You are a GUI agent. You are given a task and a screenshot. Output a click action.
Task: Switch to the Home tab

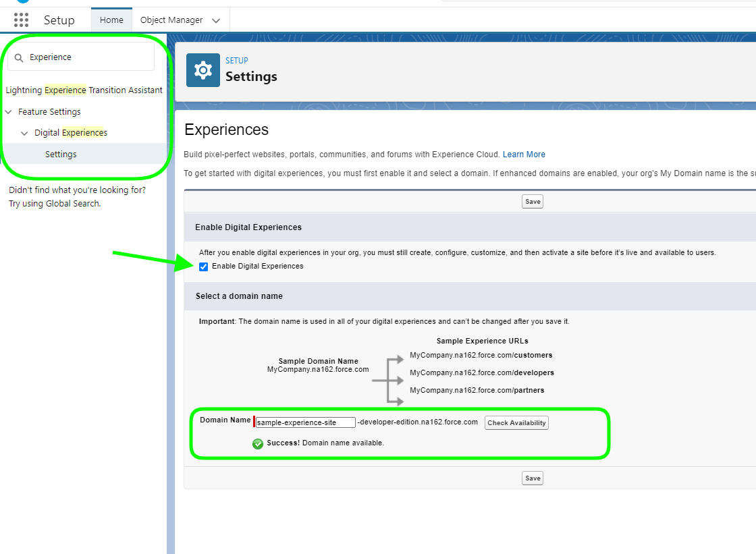click(x=111, y=20)
